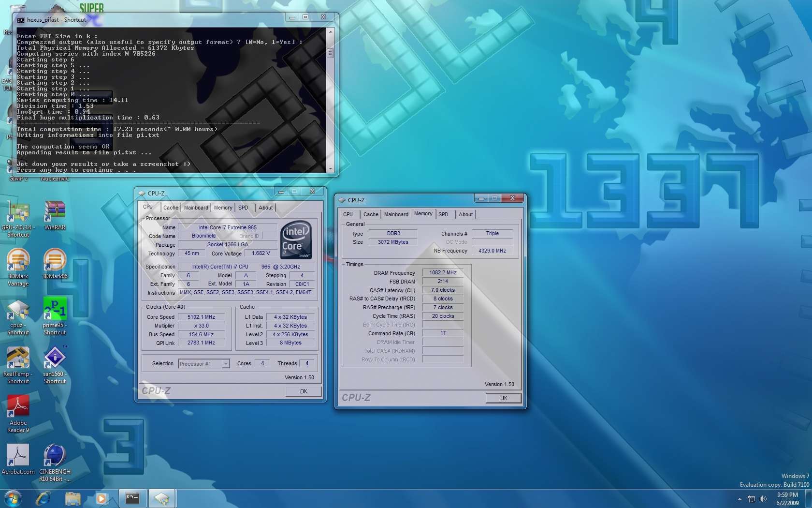Launch the 3DMark06 desktop icon

(55, 264)
